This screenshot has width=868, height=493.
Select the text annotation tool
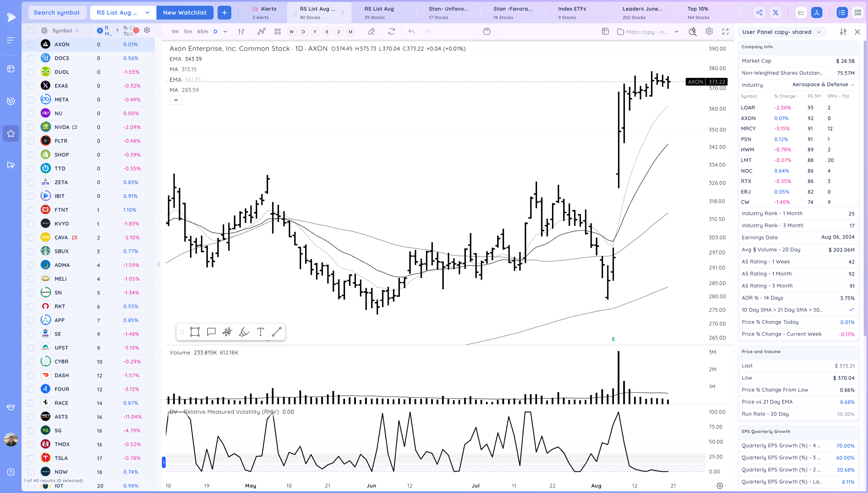tap(260, 332)
